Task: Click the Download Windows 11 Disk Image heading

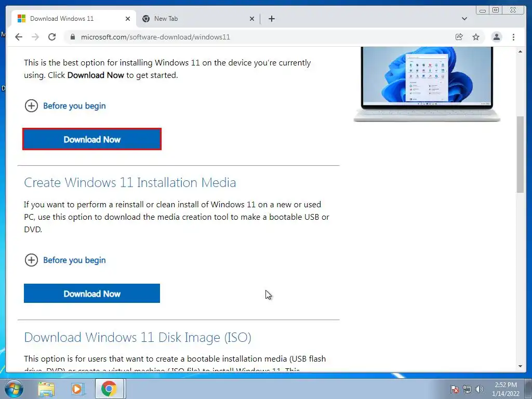Action: [x=138, y=337]
